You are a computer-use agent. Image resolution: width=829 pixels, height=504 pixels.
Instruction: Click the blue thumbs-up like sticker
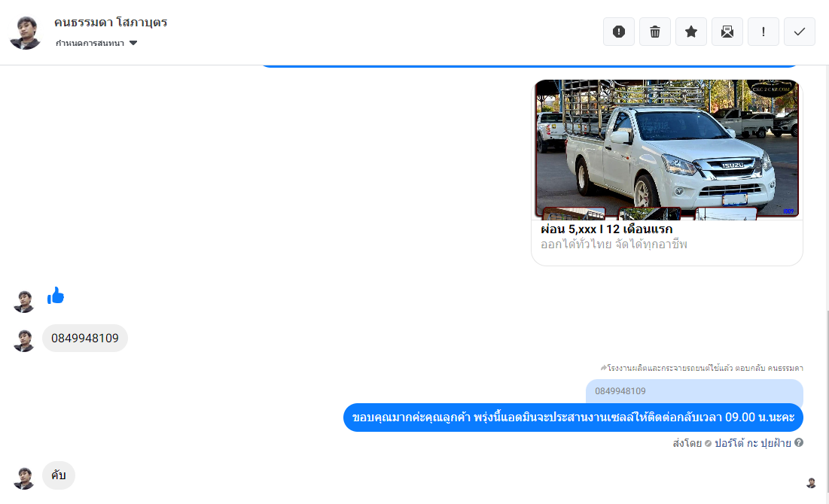56,296
